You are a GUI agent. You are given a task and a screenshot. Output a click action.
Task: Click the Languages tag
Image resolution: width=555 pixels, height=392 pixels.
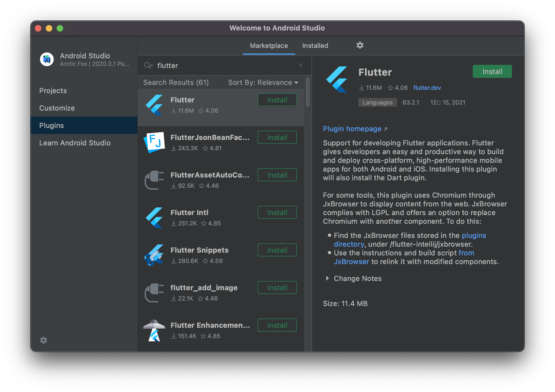(x=377, y=103)
